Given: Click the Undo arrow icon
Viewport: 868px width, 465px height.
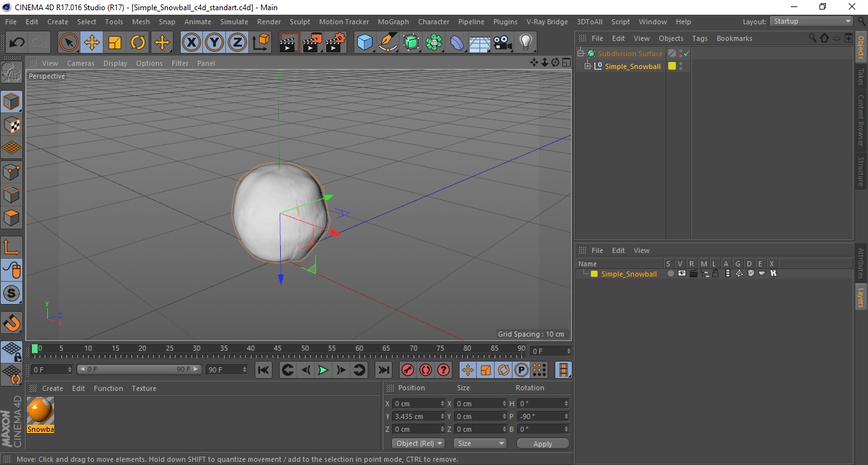Looking at the screenshot, I should coord(17,43).
